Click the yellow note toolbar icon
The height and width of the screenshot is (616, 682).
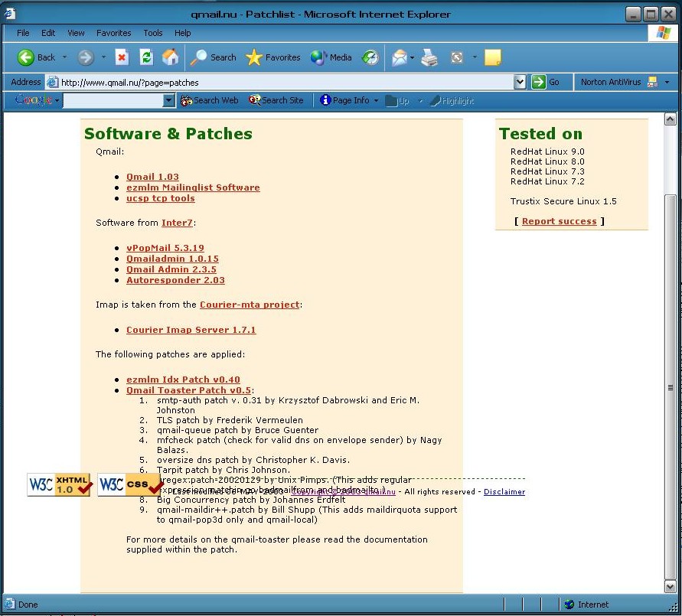click(492, 57)
